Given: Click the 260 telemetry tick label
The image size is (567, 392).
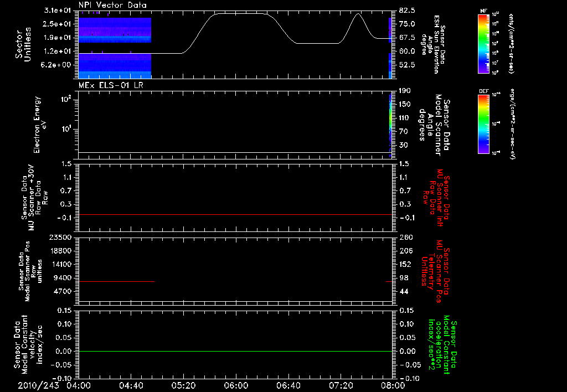Looking at the screenshot, I should 405,237.
